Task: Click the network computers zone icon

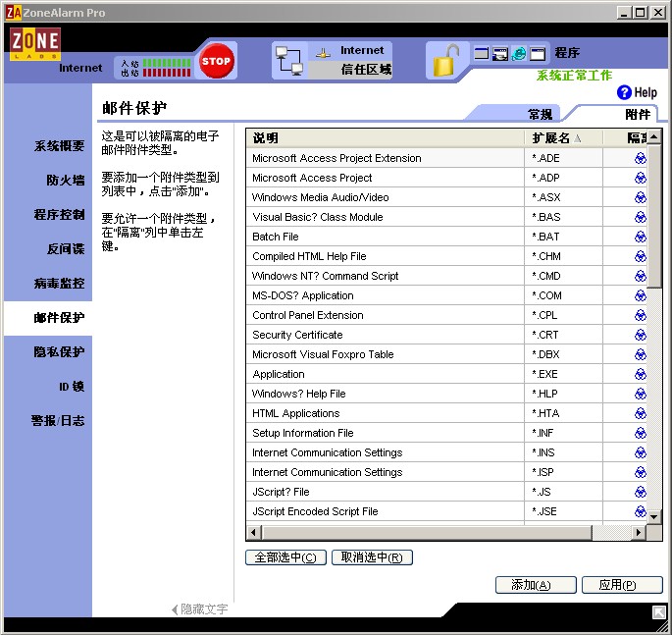Action: coord(289,61)
